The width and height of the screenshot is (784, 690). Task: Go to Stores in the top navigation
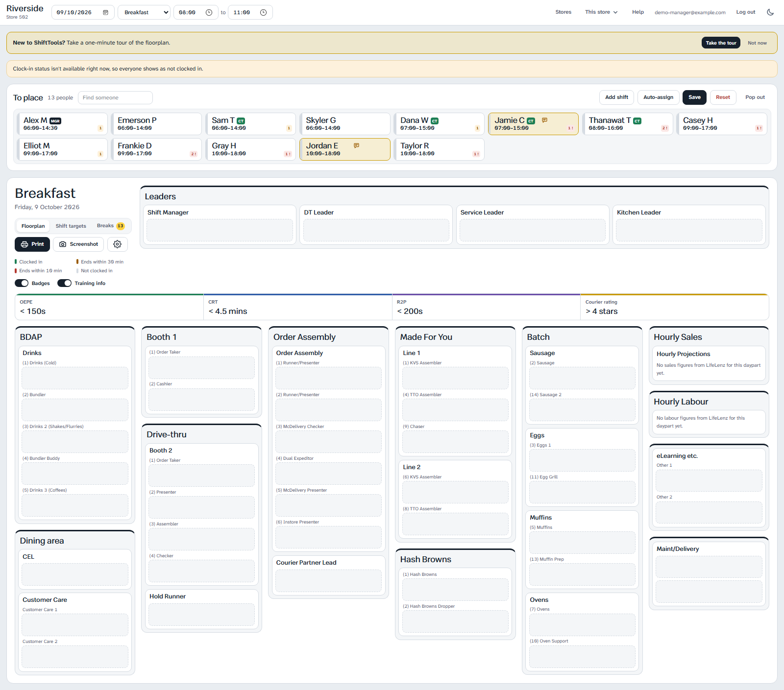(x=563, y=12)
